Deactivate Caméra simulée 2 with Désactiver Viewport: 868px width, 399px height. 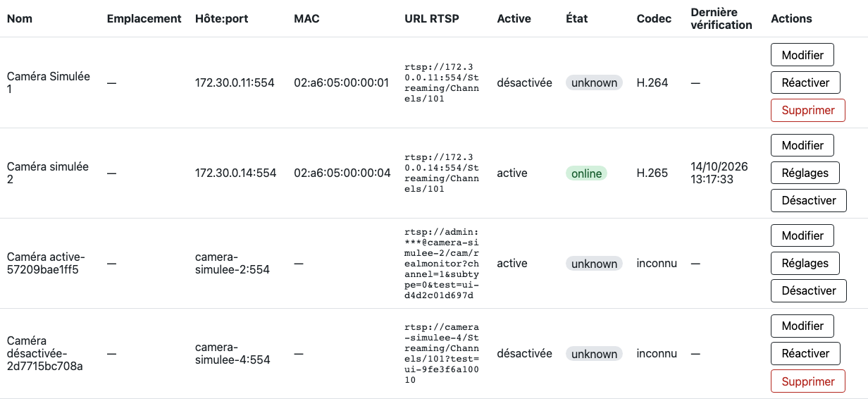[809, 200]
